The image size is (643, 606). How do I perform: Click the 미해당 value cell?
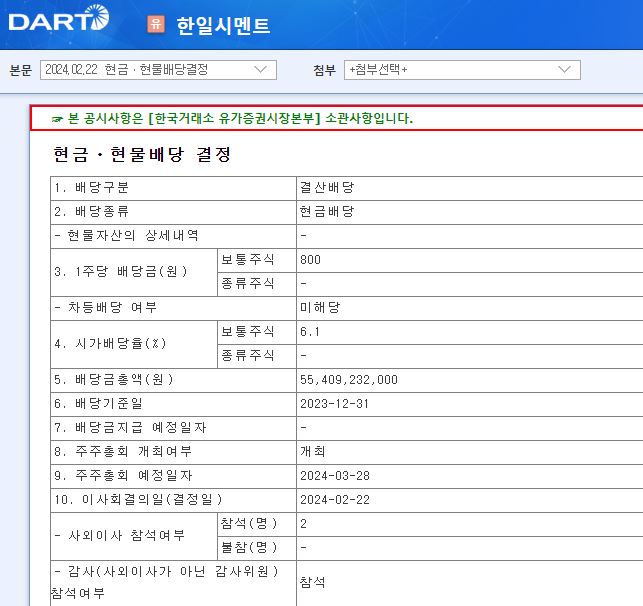[x=470, y=308]
